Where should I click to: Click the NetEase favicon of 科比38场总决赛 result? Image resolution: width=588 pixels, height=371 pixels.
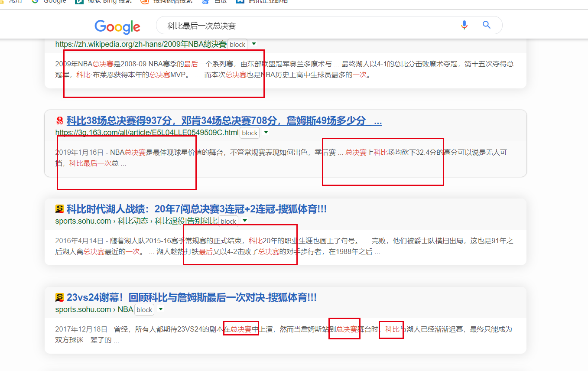click(60, 121)
